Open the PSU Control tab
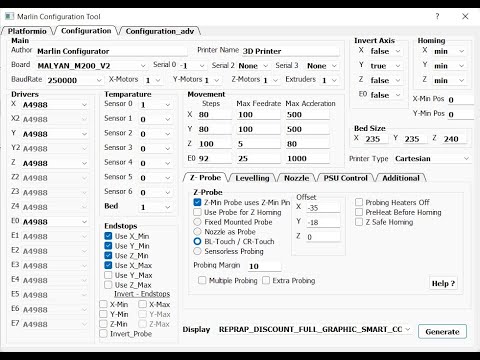480x360 pixels. [x=345, y=178]
